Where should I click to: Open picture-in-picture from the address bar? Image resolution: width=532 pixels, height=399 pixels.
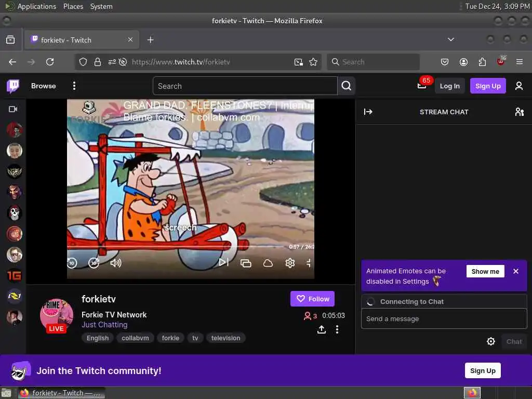[x=299, y=62]
